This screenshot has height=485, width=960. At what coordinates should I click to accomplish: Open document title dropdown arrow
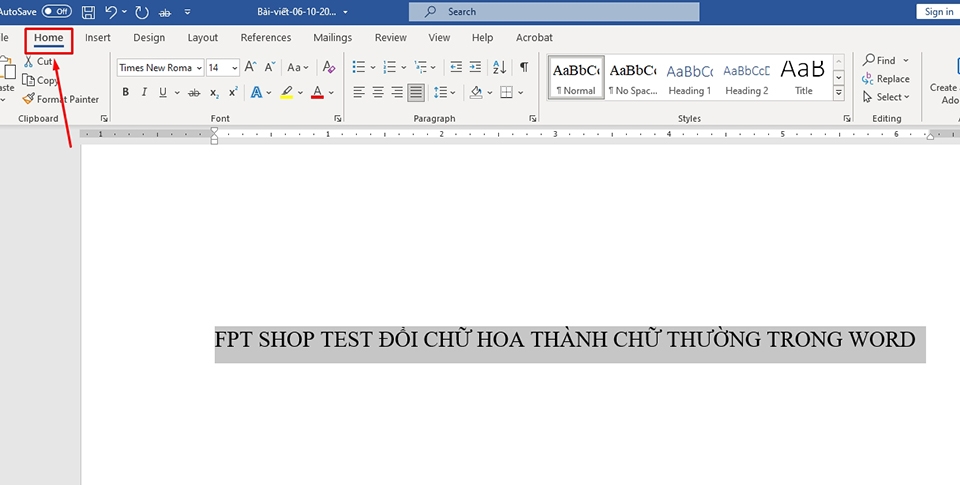click(346, 12)
